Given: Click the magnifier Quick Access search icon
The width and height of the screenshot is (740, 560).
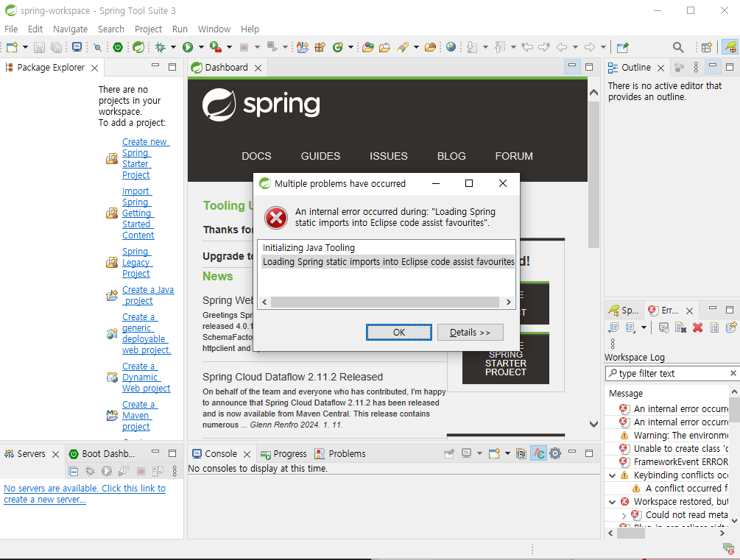Looking at the screenshot, I should pyautogui.click(x=678, y=47).
